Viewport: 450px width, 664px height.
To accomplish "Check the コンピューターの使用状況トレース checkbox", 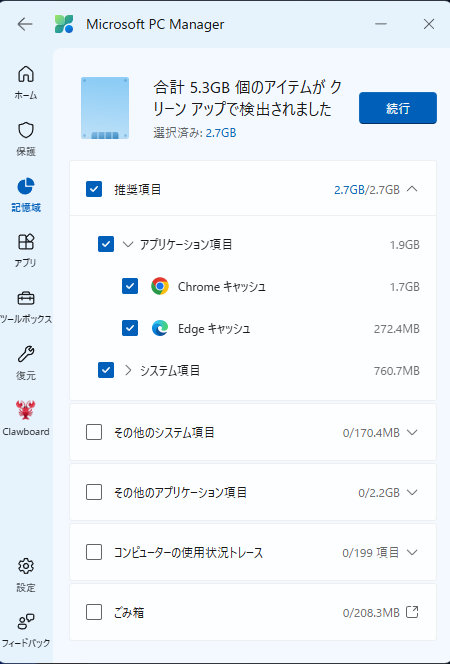I will (x=94, y=552).
